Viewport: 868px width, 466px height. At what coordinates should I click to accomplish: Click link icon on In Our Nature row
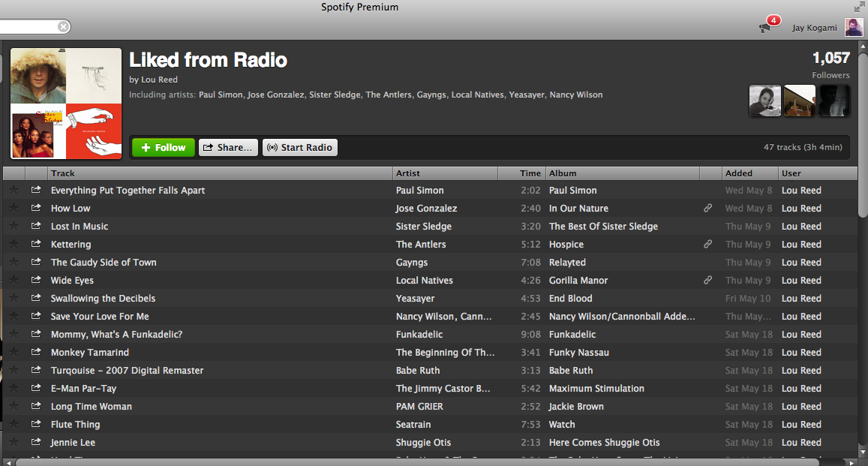pyautogui.click(x=707, y=208)
